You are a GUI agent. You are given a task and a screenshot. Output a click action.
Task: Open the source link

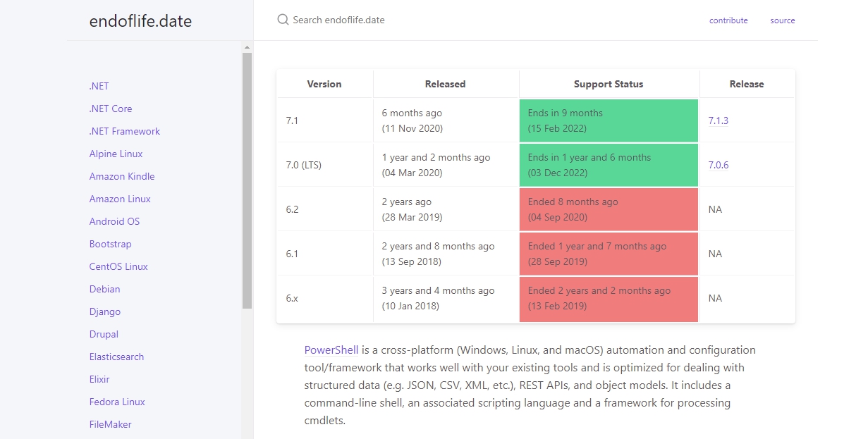[782, 20]
